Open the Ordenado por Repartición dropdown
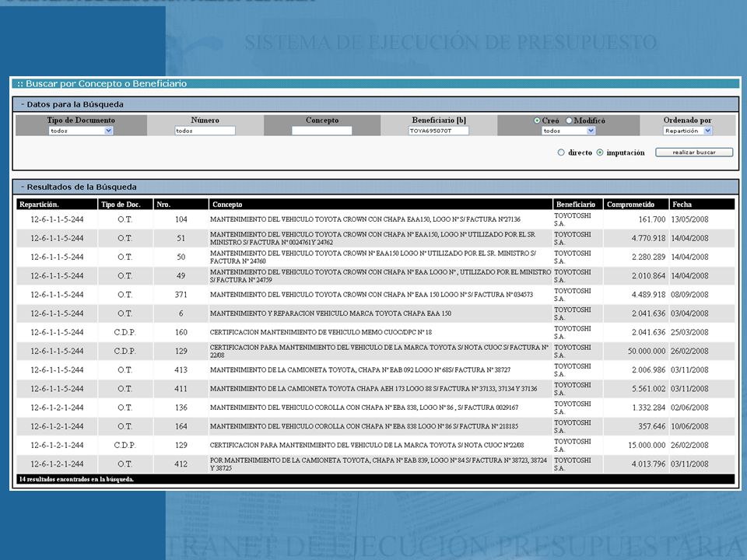This screenshot has width=747, height=560. coord(688,131)
